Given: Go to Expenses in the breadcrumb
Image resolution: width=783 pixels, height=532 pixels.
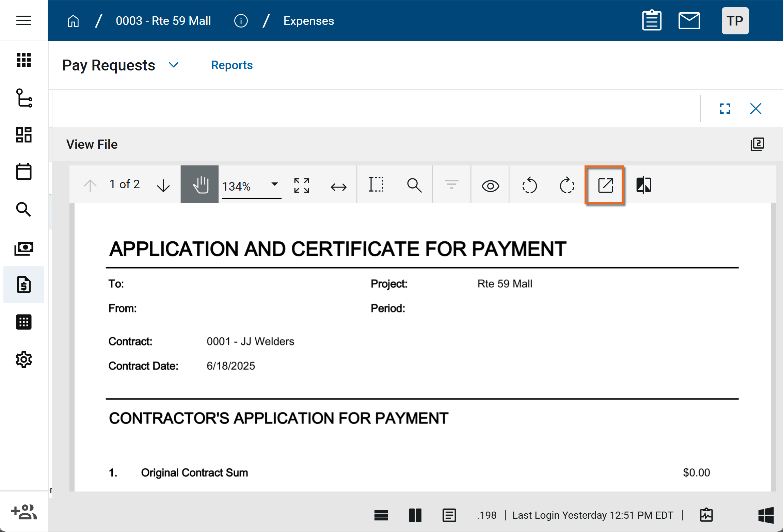Looking at the screenshot, I should click(x=308, y=21).
